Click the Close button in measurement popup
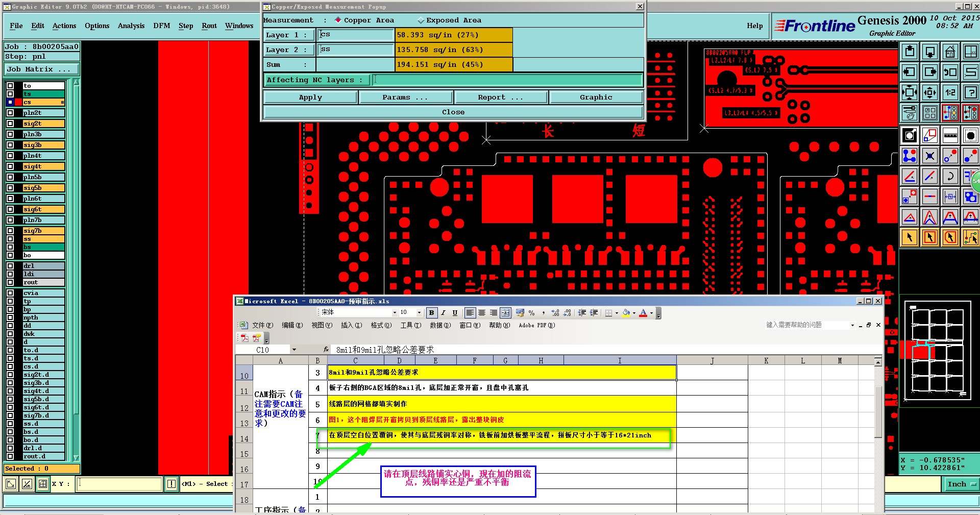Viewport: 980px width, 515px height. point(453,112)
